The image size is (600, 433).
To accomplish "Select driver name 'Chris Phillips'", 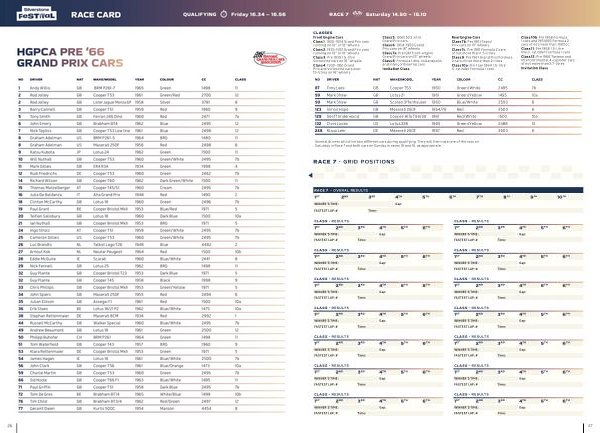I will click(42, 288).
